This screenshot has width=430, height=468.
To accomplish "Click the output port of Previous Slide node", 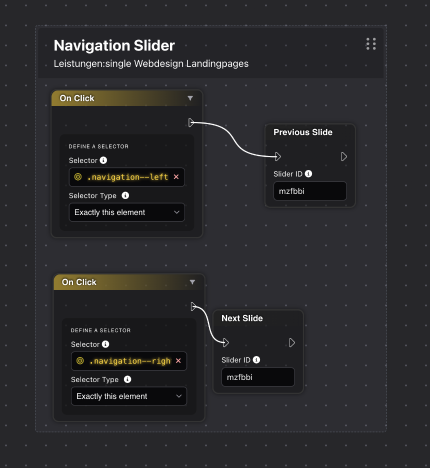I will pyautogui.click(x=344, y=157).
